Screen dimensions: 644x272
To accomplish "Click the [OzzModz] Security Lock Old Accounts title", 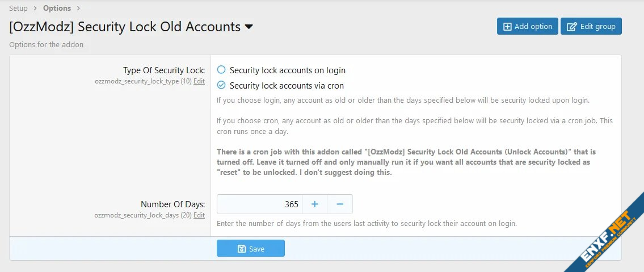I will click(125, 27).
